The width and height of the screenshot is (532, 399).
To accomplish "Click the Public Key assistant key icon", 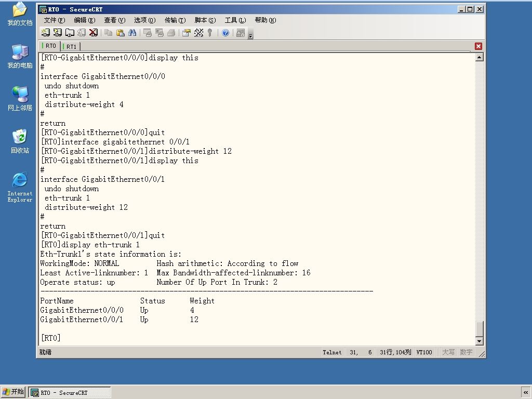I will [210, 33].
